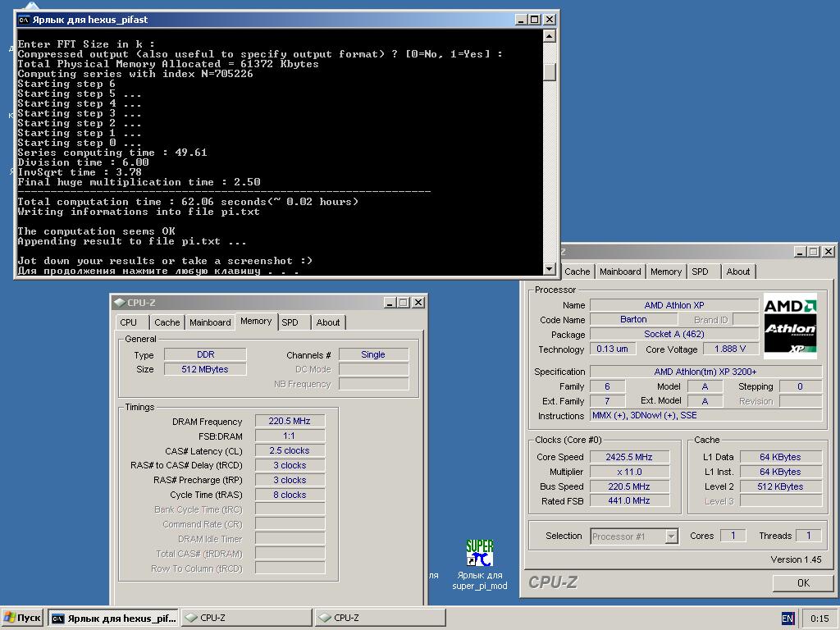This screenshot has width=840, height=630.
Task: Click Level 2 cache value 512 KBytes
Action: coord(781,486)
